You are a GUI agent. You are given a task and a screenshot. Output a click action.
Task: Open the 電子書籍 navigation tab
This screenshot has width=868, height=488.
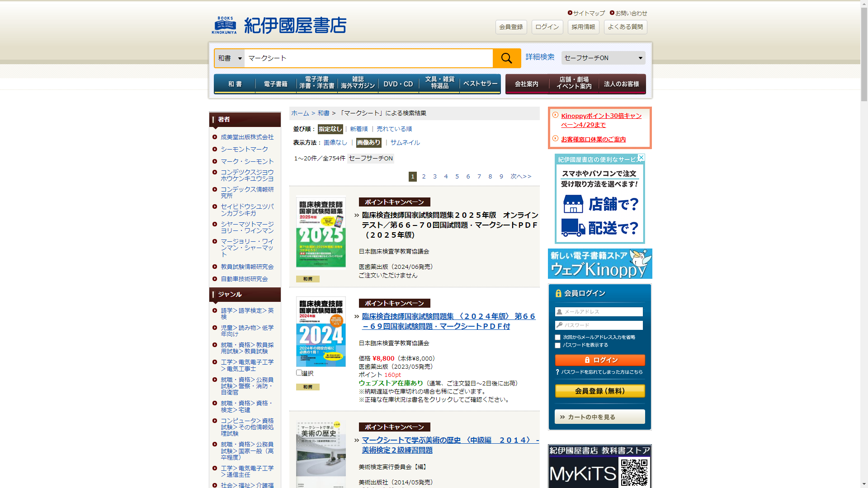tap(275, 84)
